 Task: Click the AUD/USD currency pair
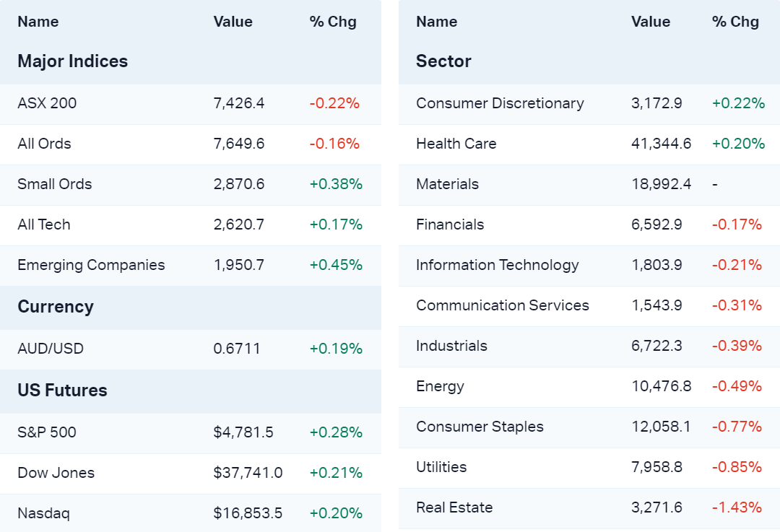(51, 349)
